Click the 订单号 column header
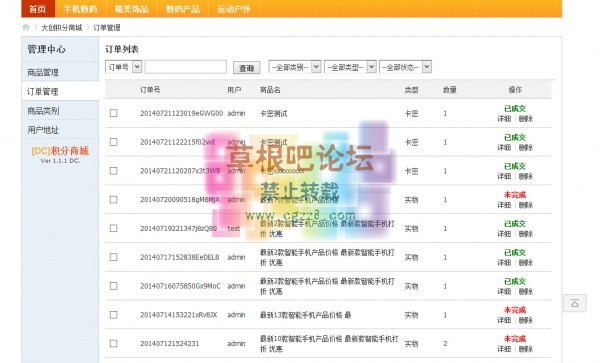 click(x=150, y=90)
